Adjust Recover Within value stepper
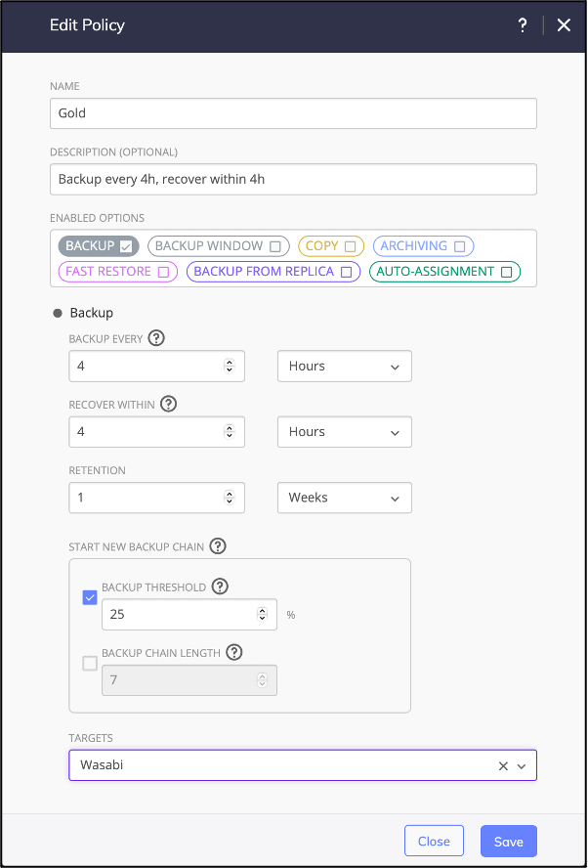This screenshot has height=868, width=588. 229,432
